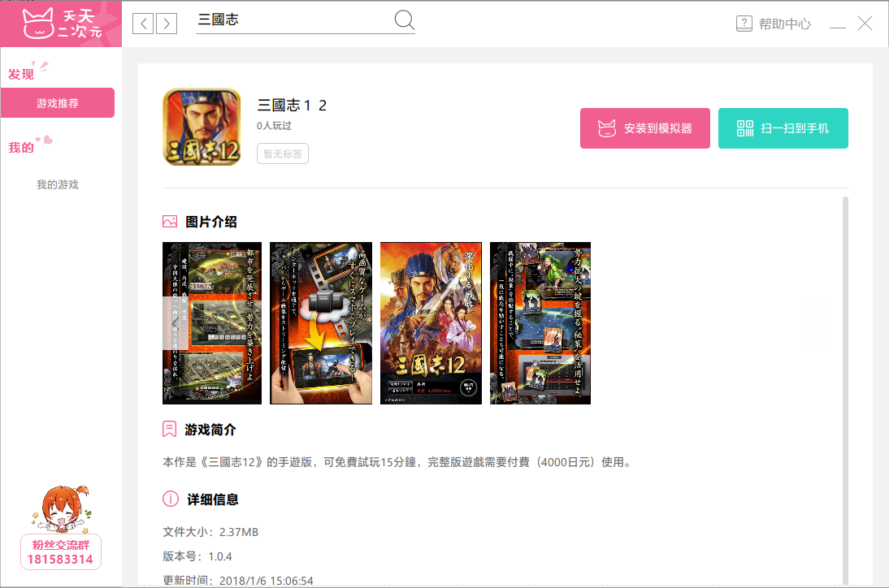Click the search magnifier icon
Screen dimensions: 889x588
(404, 19)
